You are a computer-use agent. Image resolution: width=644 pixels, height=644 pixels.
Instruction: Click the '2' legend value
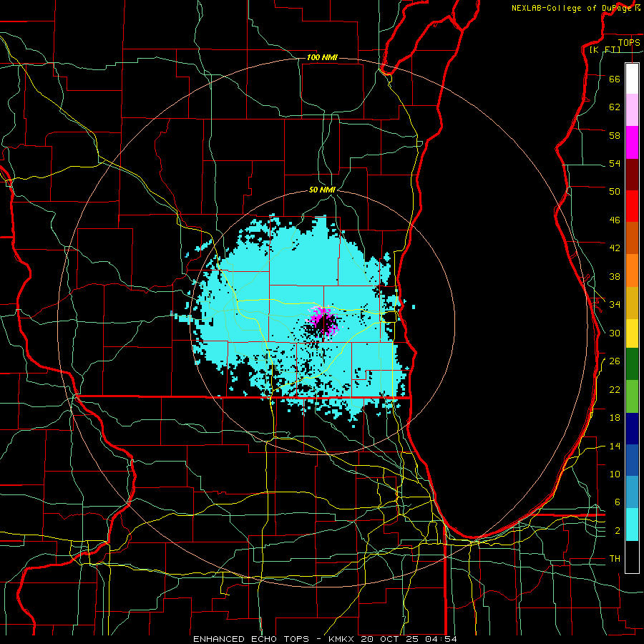(618, 531)
